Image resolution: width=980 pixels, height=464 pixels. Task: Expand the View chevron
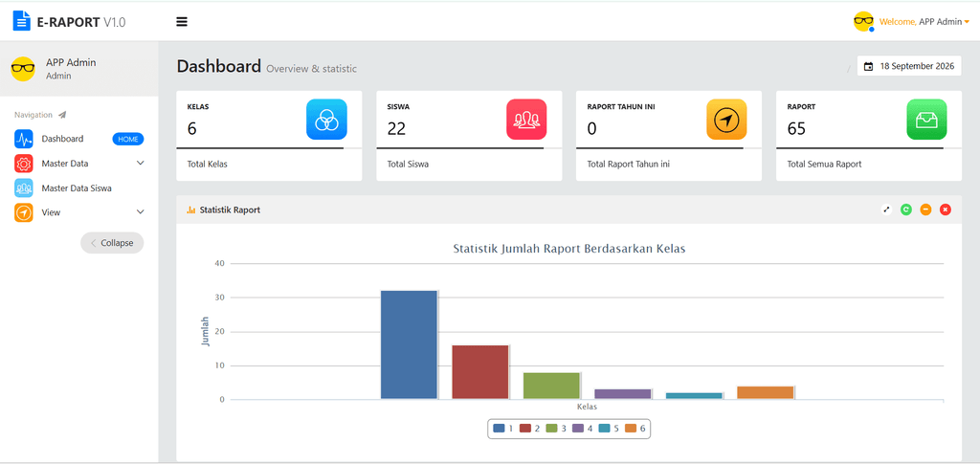[x=140, y=212]
